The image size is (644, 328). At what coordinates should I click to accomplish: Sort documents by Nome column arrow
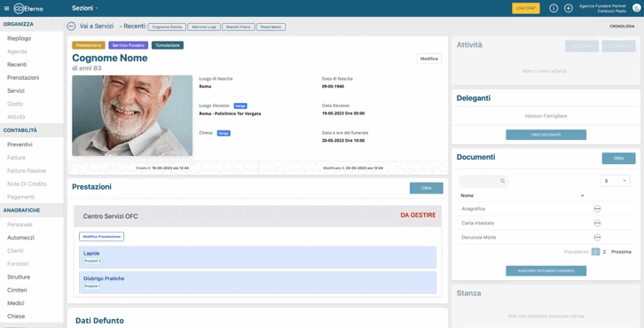point(582,196)
